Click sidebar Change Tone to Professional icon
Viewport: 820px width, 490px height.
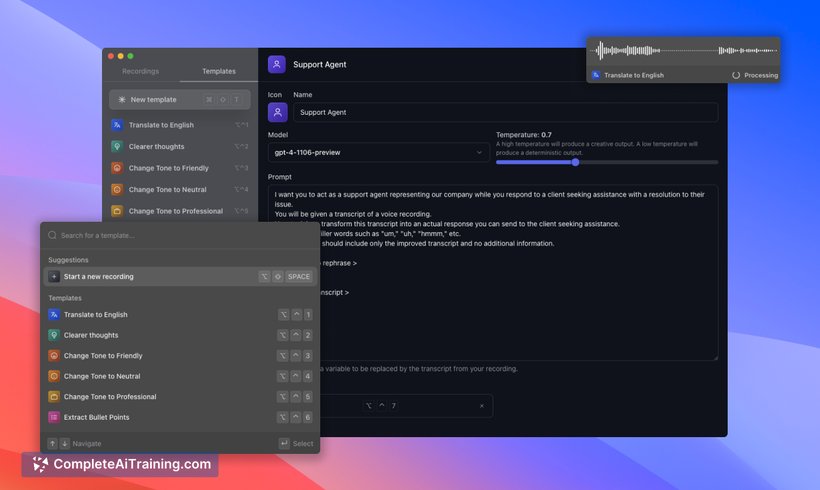(117, 211)
